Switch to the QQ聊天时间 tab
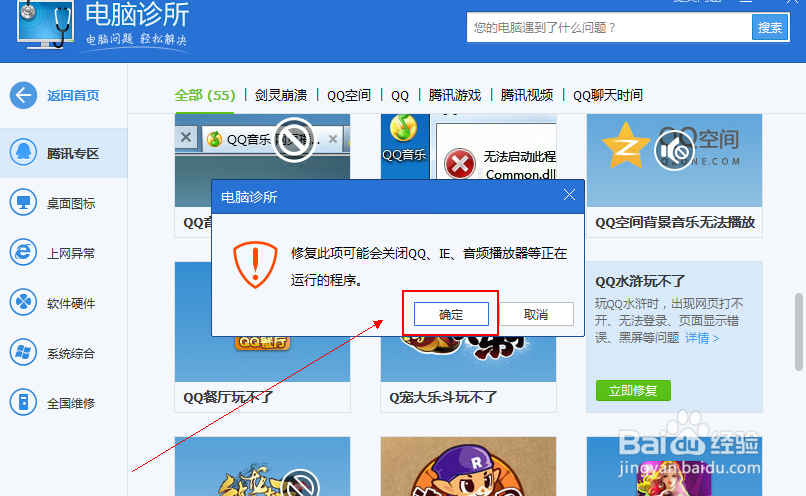The image size is (806, 496). [608, 96]
